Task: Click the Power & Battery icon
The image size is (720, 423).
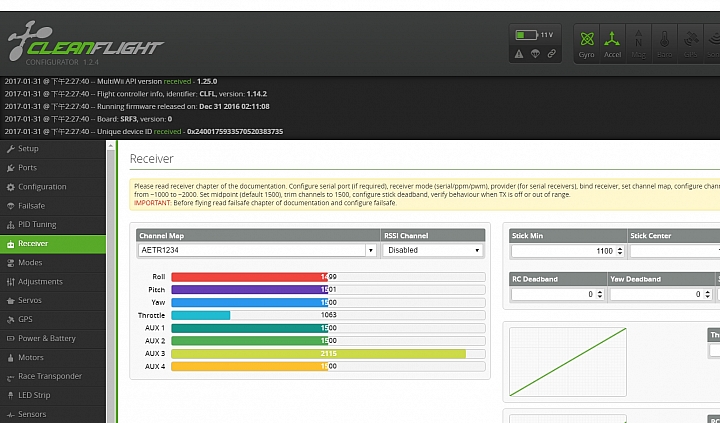Action: point(10,339)
